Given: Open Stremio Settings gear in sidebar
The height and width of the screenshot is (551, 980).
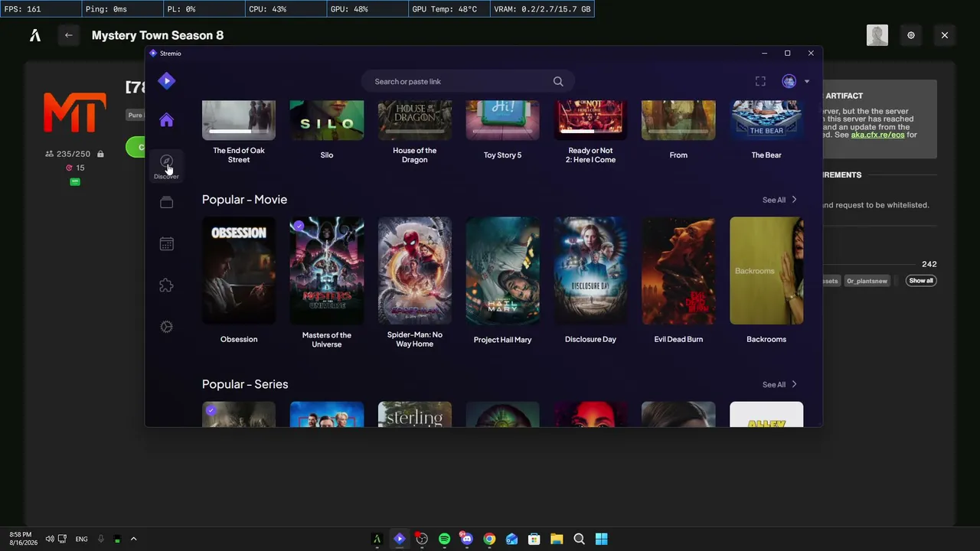Looking at the screenshot, I should (x=166, y=327).
